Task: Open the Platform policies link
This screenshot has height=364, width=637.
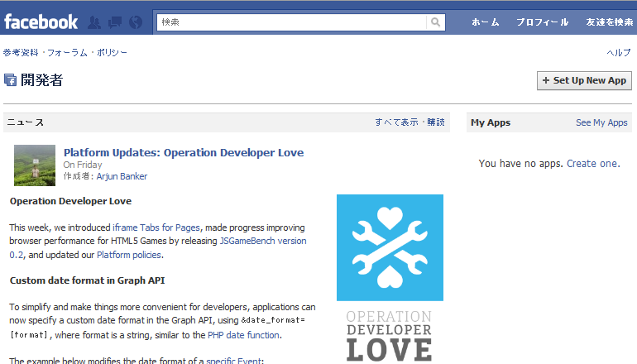Action: point(129,255)
